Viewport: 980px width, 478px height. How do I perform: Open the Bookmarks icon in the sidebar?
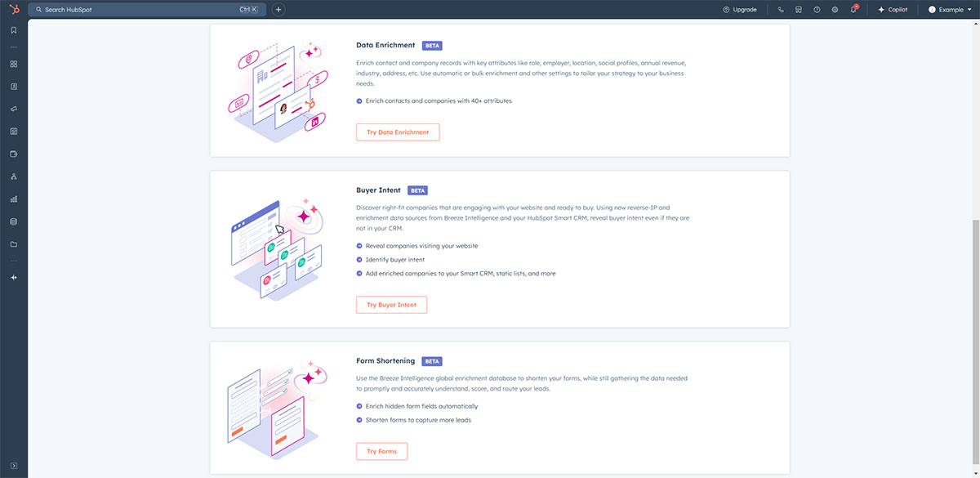13,31
